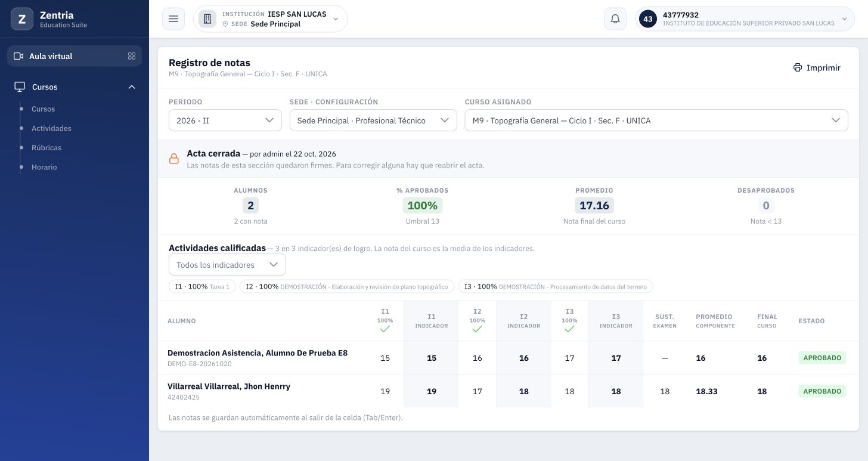868x461 pixels.
Task: Click student name Villarreal Villarreal, Jhon Henrry
Action: [229, 386]
